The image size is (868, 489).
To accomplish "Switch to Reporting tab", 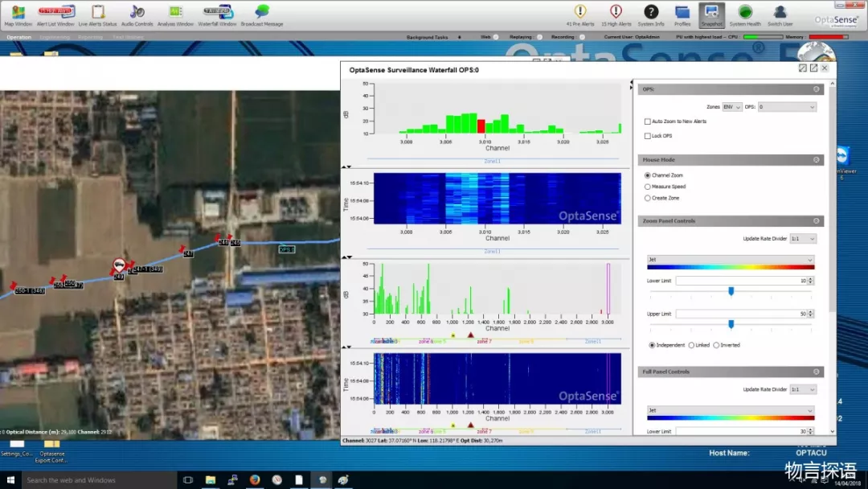I will coord(90,37).
